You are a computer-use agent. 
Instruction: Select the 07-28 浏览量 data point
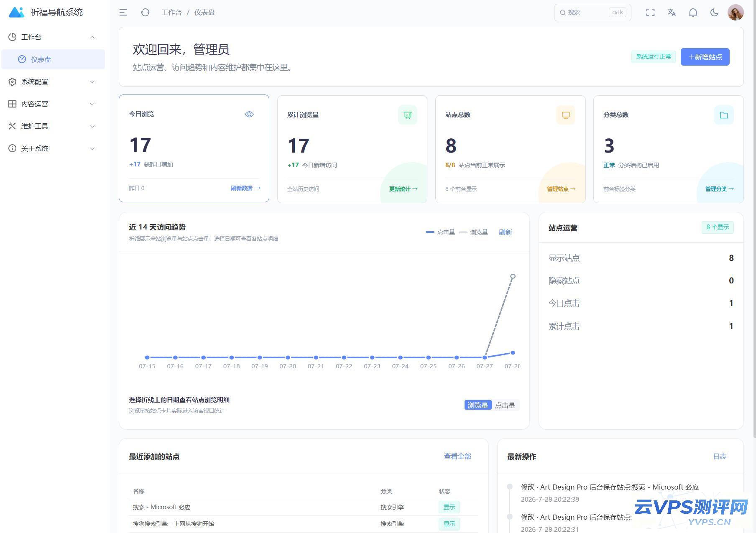(513, 276)
